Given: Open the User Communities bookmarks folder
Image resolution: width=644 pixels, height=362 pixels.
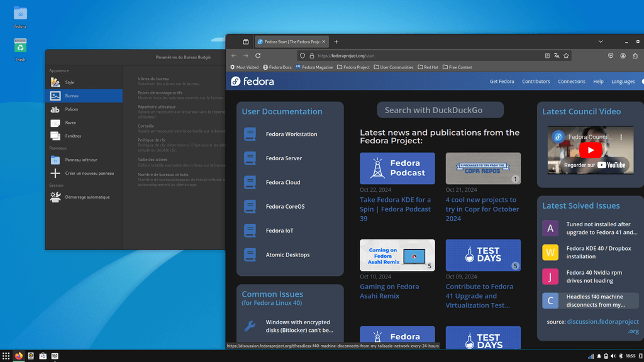Looking at the screenshot, I should tap(394, 67).
